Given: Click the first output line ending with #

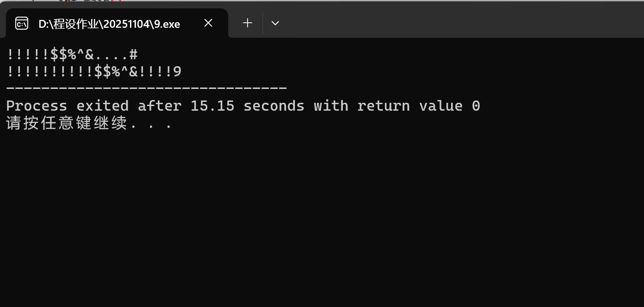Looking at the screenshot, I should pyautogui.click(x=72, y=55).
